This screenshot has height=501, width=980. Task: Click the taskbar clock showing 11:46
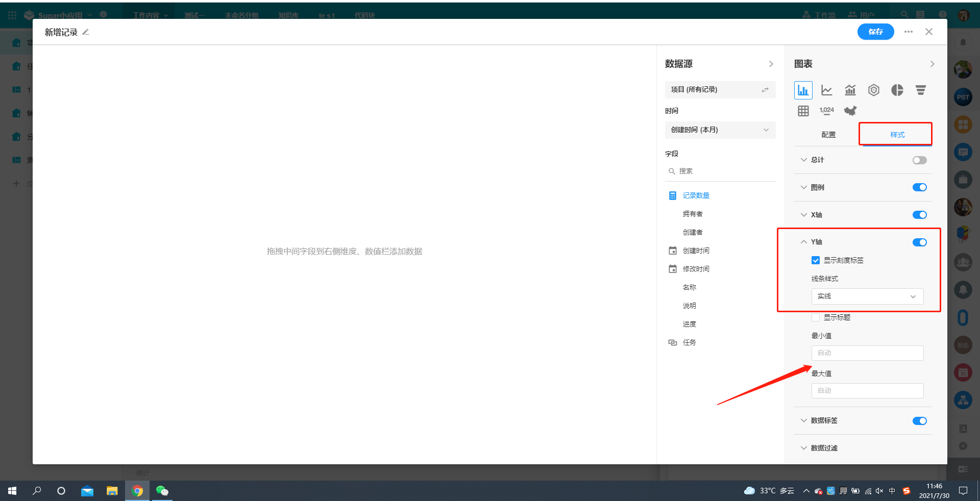(x=934, y=491)
